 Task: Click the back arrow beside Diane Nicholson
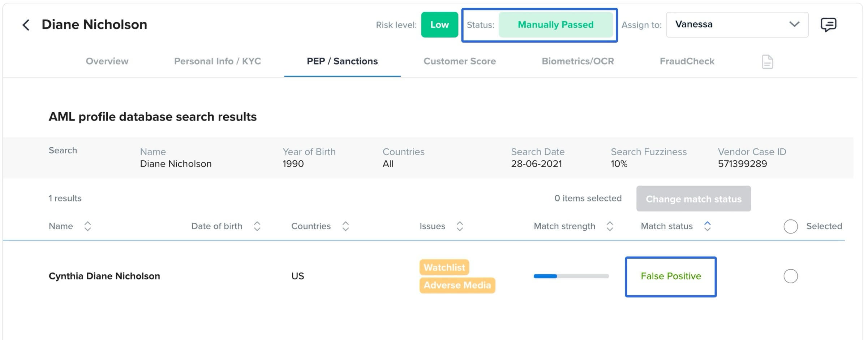point(26,25)
